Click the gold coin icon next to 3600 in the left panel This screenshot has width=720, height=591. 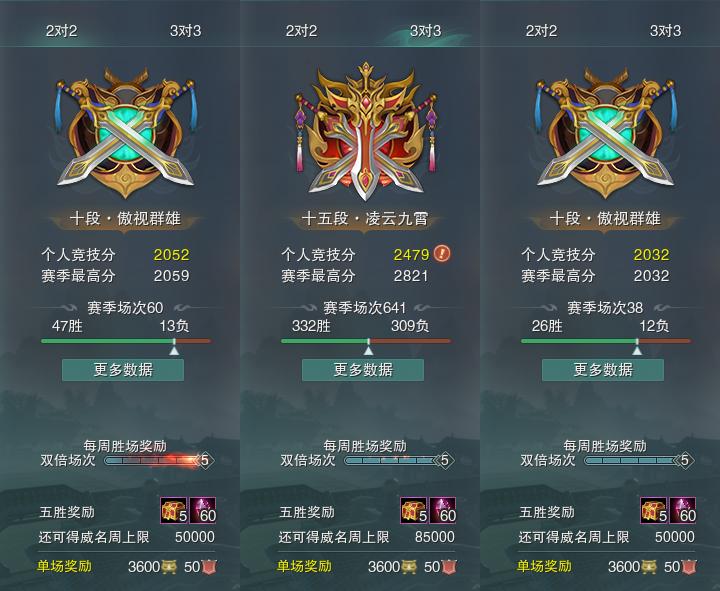(169, 567)
